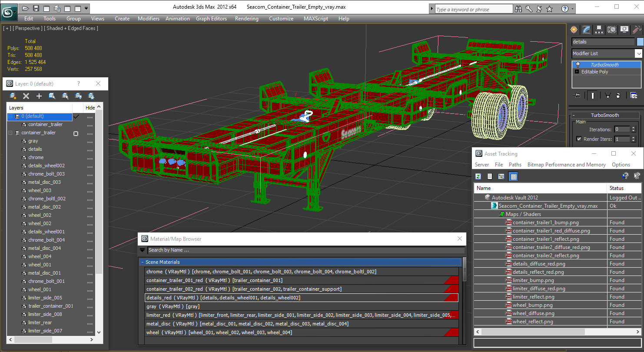Click object color swatch beside details name
This screenshot has width=644, height=352.
coord(640,42)
